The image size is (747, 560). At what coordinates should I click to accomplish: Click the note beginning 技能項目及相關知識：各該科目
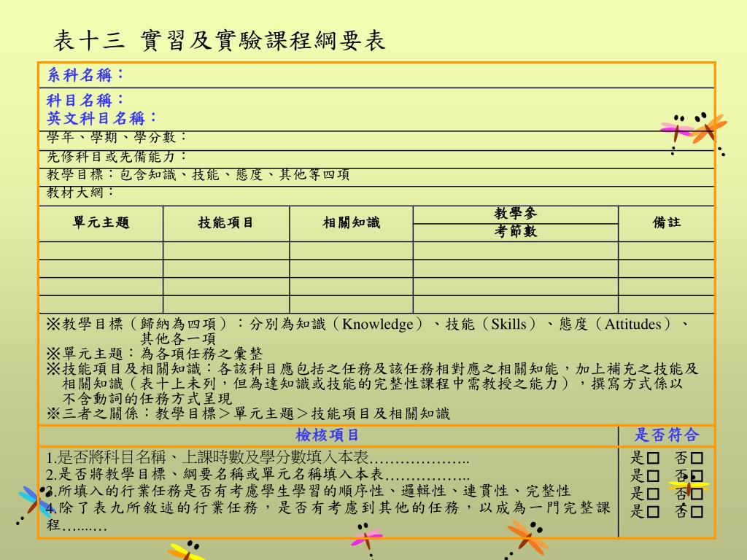[x=371, y=384]
